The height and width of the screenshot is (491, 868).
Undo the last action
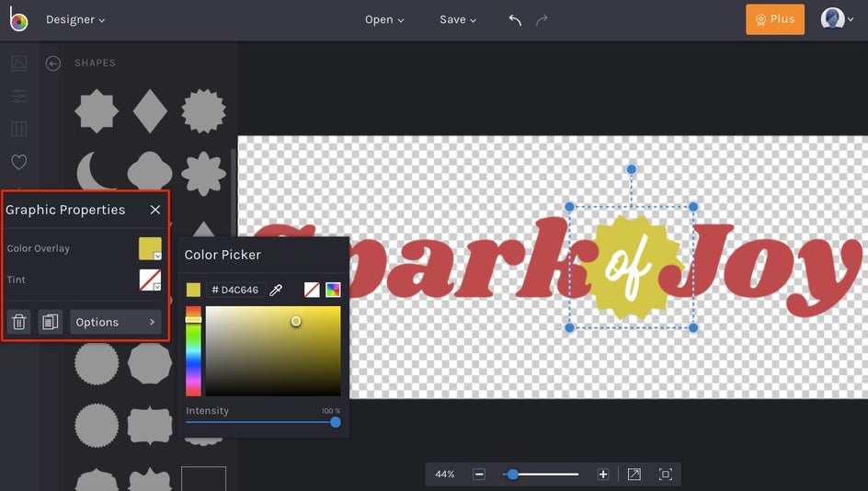point(515,20)
